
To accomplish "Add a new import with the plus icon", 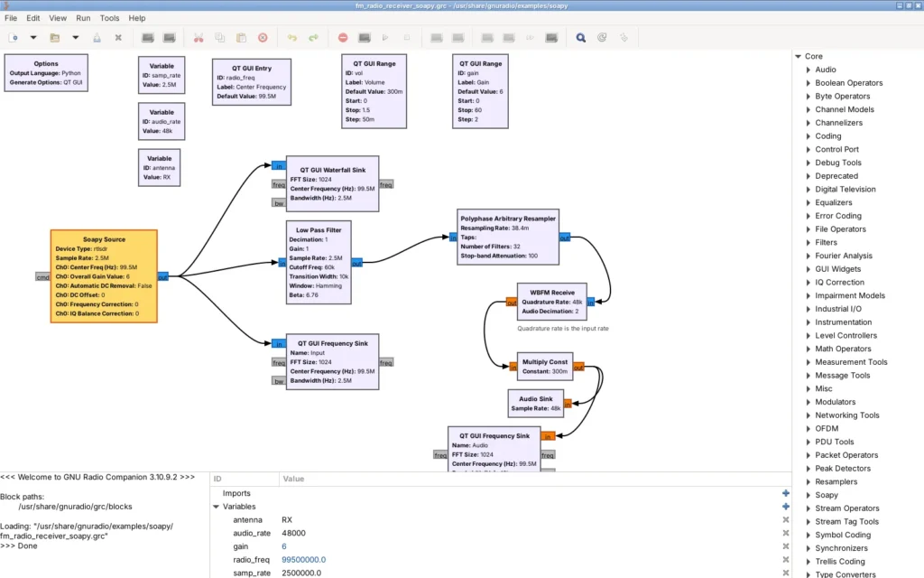I will [786, 493].
